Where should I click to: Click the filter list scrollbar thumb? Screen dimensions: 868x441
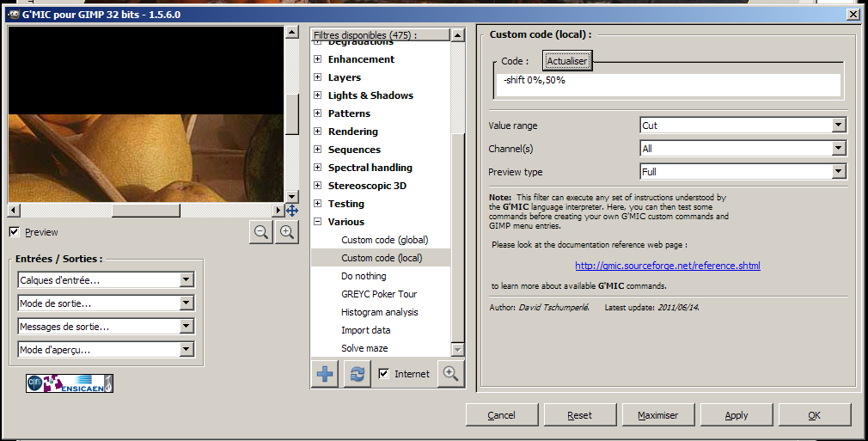pos(457,237)
